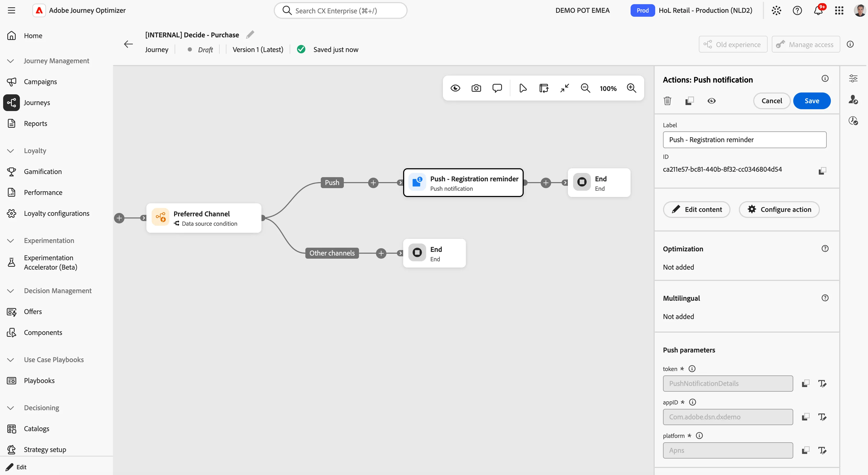The width and height of the screenshot is (868, 475).
Task: Select the pointer selection tool in canvas toolbar
Action: [523, 88]
